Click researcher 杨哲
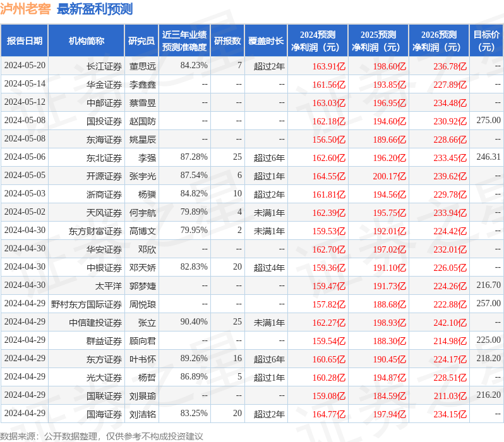Viewport: 504px width, 442px height. click(147, 378)
